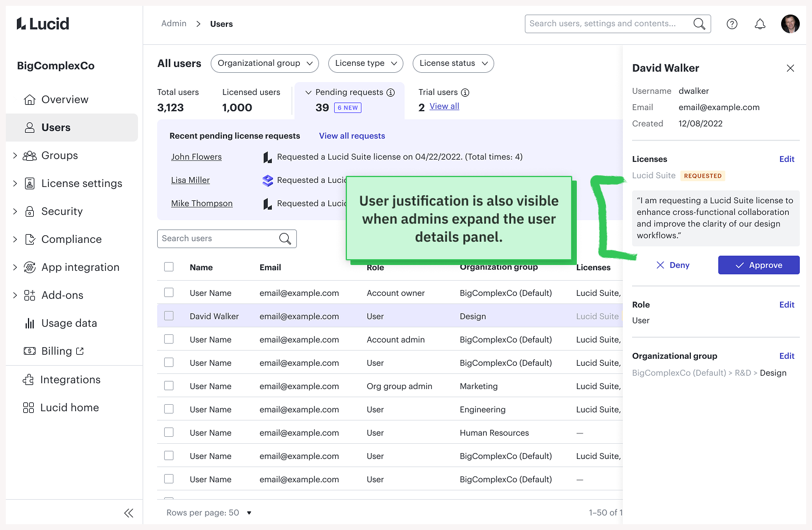Deny David Walker's license request
This screenshot has width=812, height=530.
[x=673, y=265]
